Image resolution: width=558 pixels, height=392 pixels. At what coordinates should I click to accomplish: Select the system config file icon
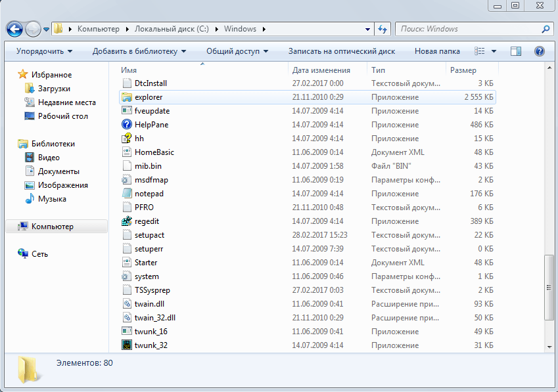(127, 276)
